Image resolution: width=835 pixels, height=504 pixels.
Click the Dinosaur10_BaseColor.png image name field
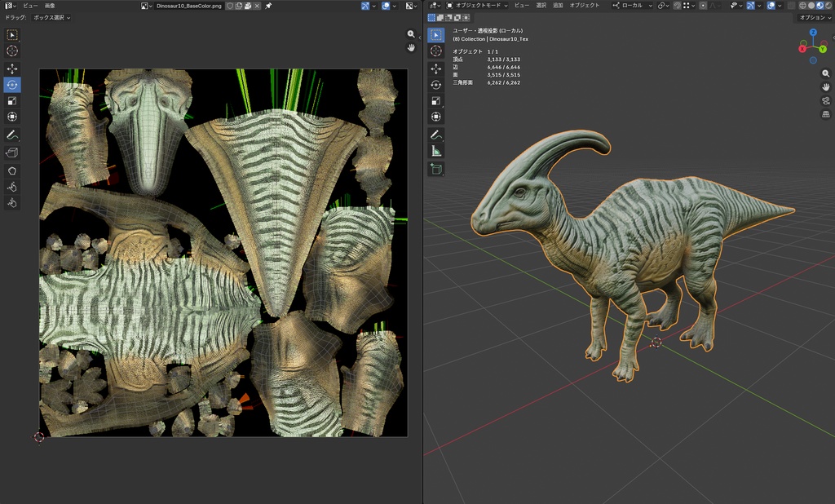coord(188,6)
